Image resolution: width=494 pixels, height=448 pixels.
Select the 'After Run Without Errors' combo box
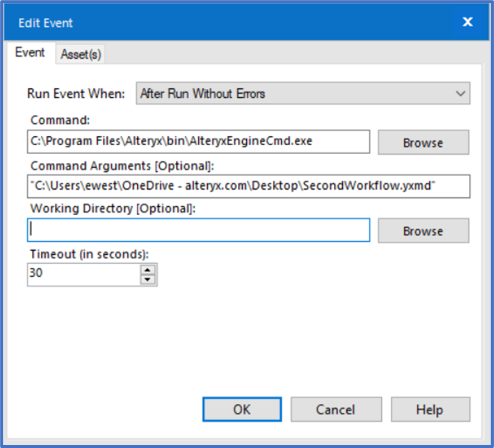pyautogui.click(x=301, y=93)
